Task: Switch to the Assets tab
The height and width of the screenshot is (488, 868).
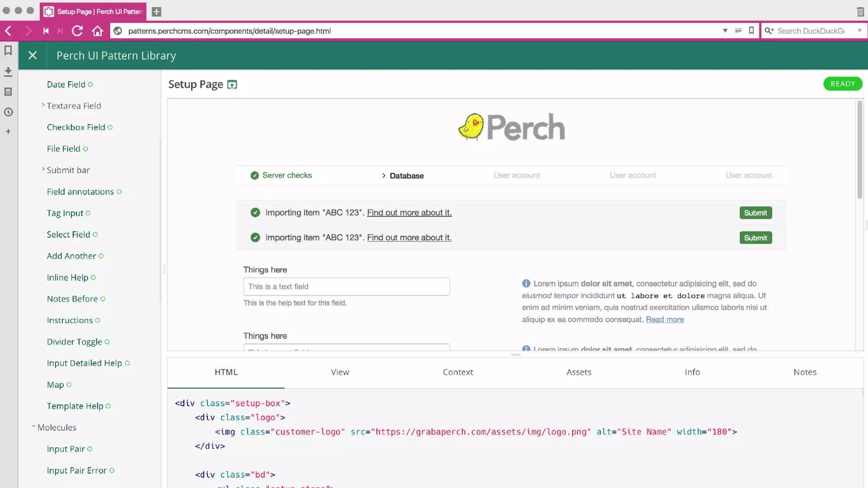Action: coord(579,372)
